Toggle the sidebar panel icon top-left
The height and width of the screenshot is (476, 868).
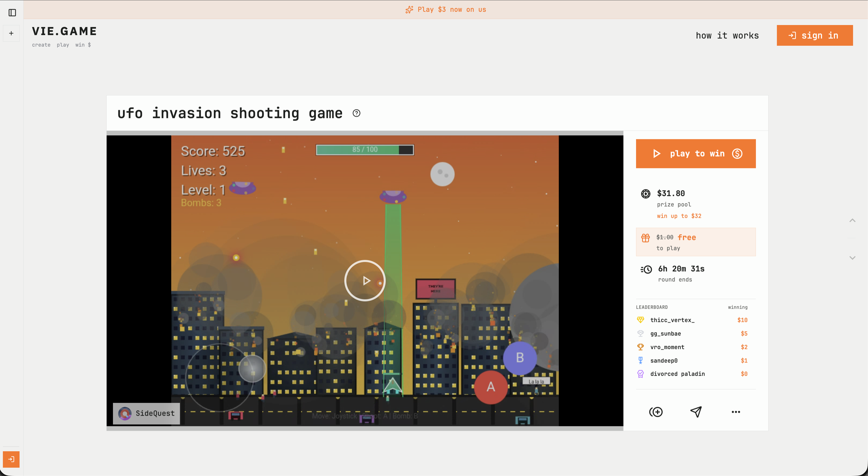pos(12,12)
